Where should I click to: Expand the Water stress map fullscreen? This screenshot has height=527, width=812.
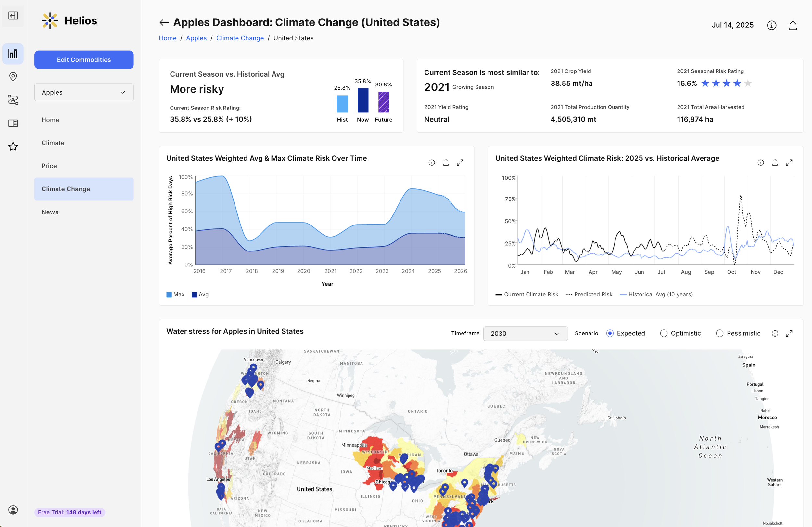click(789, 333)
